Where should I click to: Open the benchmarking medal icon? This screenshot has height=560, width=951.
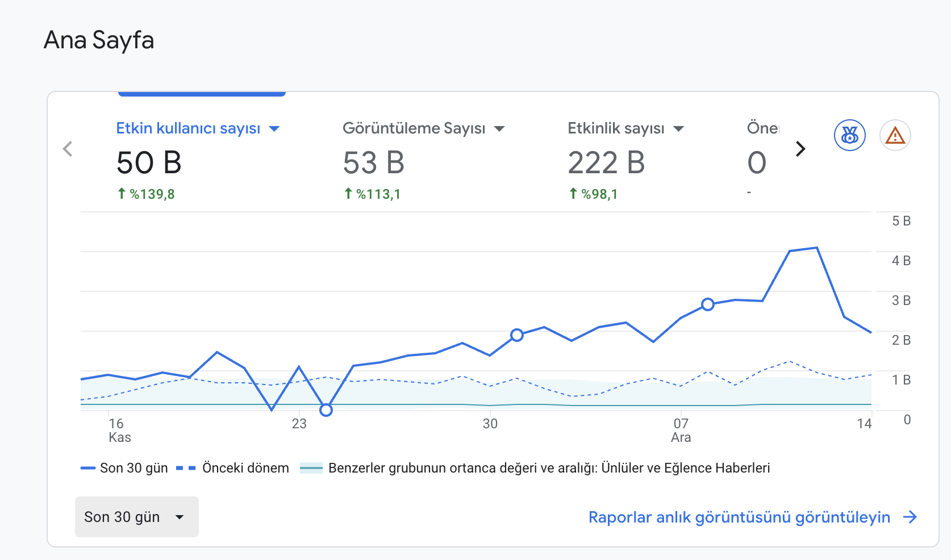point(849,135)
